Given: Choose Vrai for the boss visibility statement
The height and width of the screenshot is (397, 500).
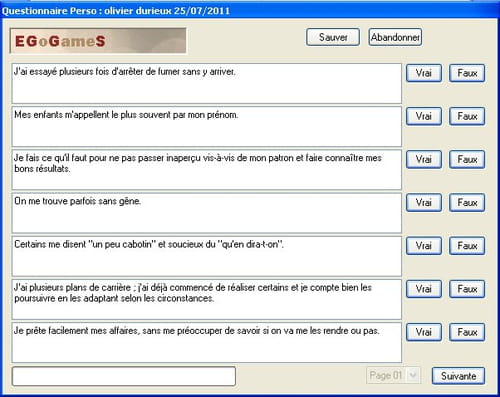Looking at the screenshot, I should [x=424, y=159].
